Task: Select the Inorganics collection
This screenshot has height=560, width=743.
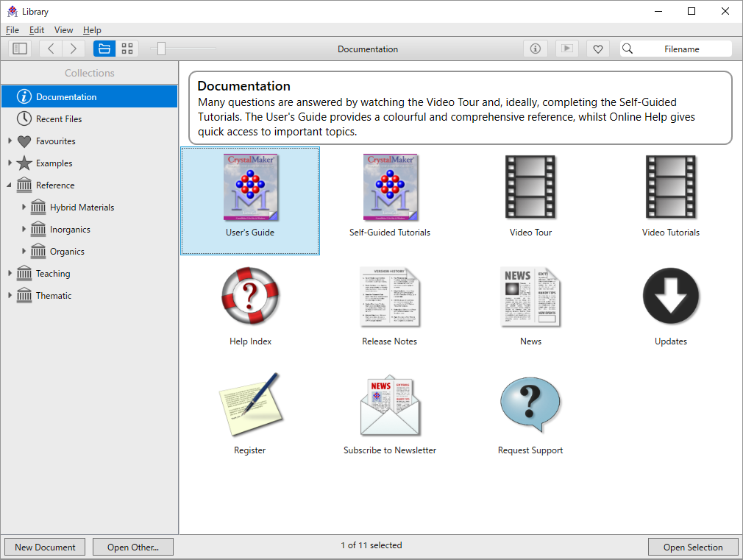Action: (90, 230)
